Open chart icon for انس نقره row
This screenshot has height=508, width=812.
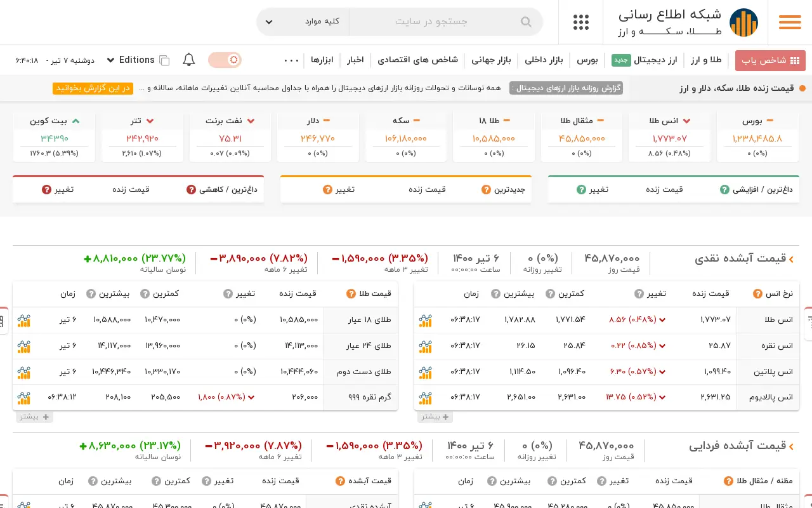coord(425,346)
